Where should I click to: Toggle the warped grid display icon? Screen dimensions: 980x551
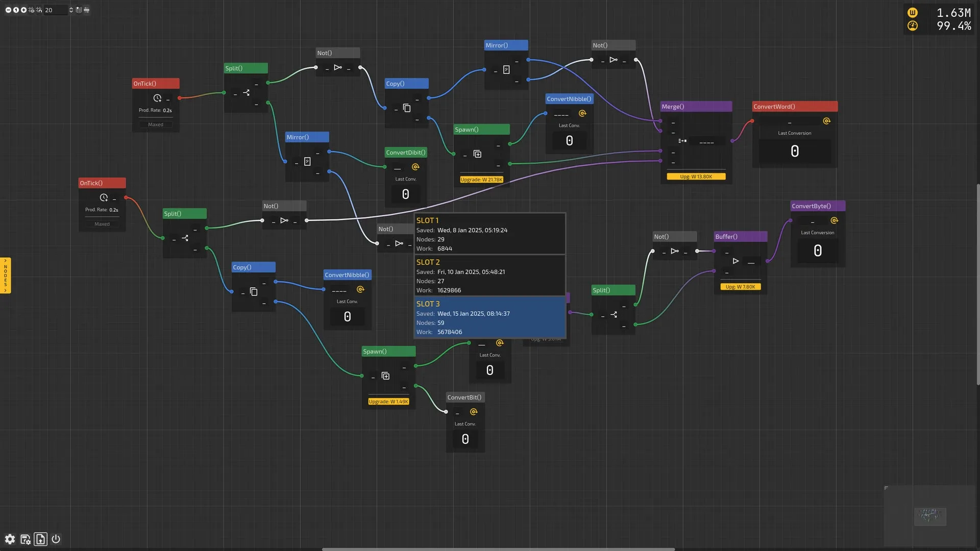[79, 10]
